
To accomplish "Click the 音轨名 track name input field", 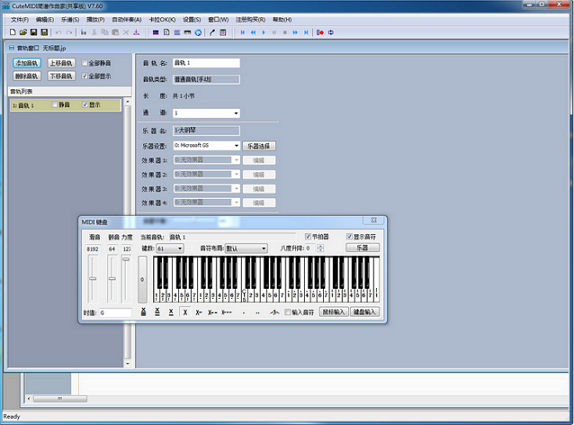I will tap(206, 63).
